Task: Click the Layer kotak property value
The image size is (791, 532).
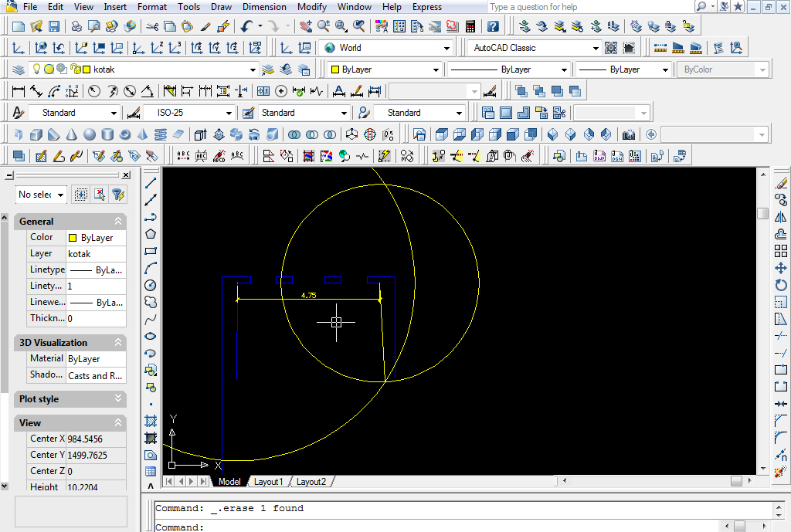Action: [x=97, y=253]
